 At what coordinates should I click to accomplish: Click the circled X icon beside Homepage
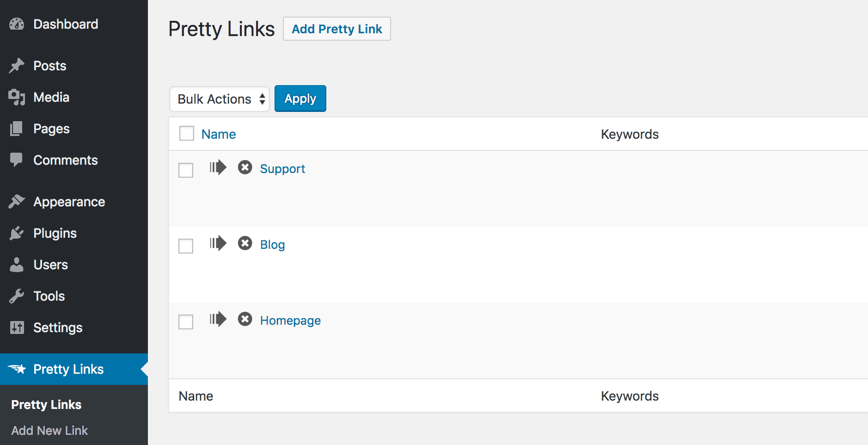(245, 319)
